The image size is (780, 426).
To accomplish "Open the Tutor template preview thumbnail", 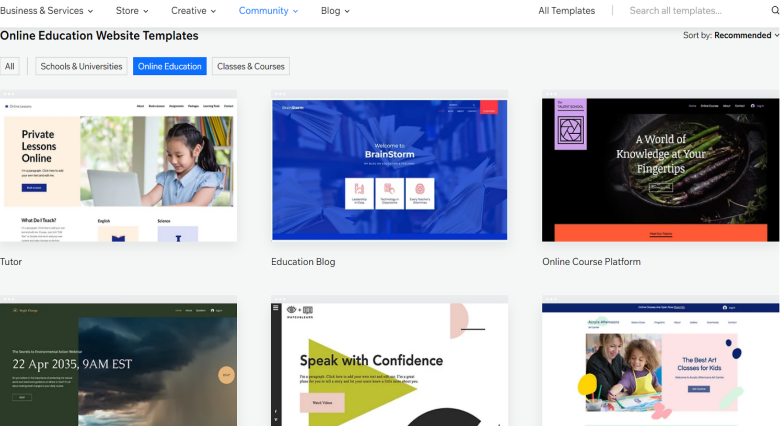I will point(118,166).
